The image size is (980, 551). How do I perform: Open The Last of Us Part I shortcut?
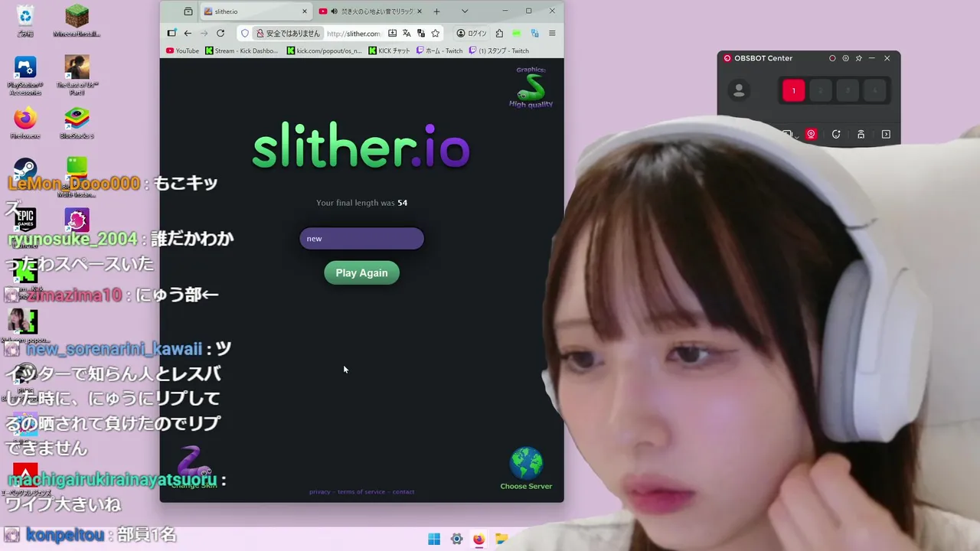77,74
